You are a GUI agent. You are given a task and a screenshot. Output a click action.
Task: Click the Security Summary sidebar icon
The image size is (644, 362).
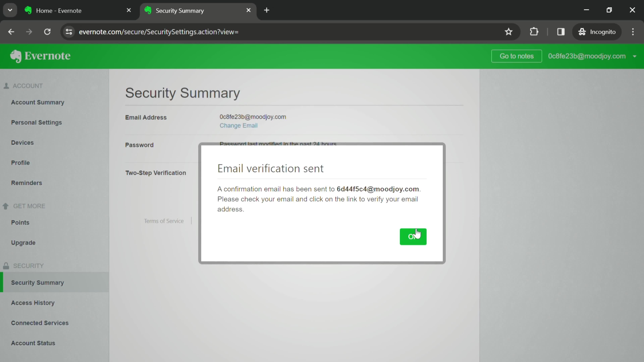pos(38,282)
